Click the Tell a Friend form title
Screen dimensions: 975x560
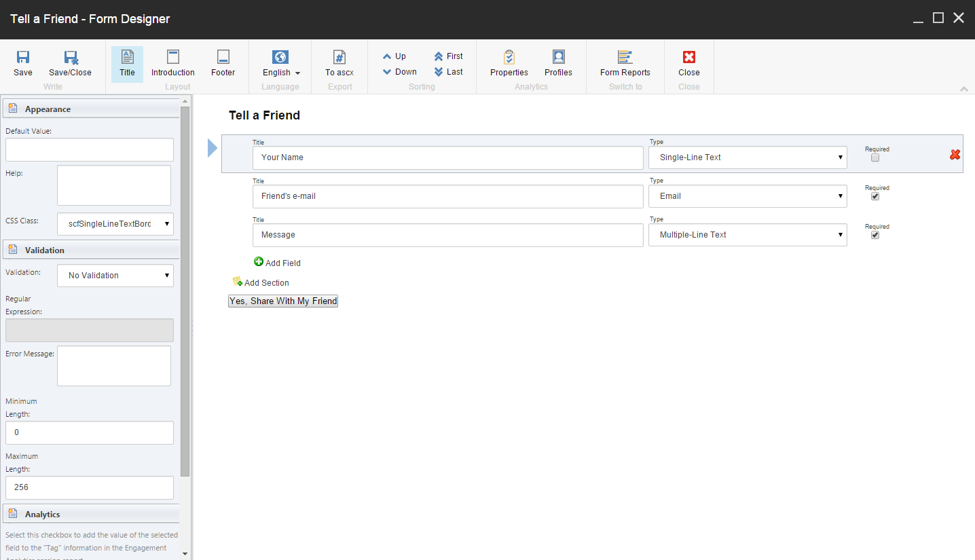coord(264,115)
